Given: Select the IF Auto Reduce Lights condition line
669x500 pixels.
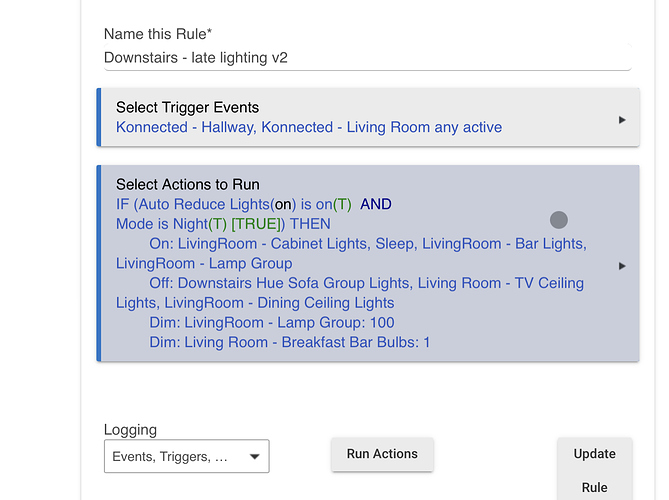Looking at the screenshot, I should click(253, 204).
